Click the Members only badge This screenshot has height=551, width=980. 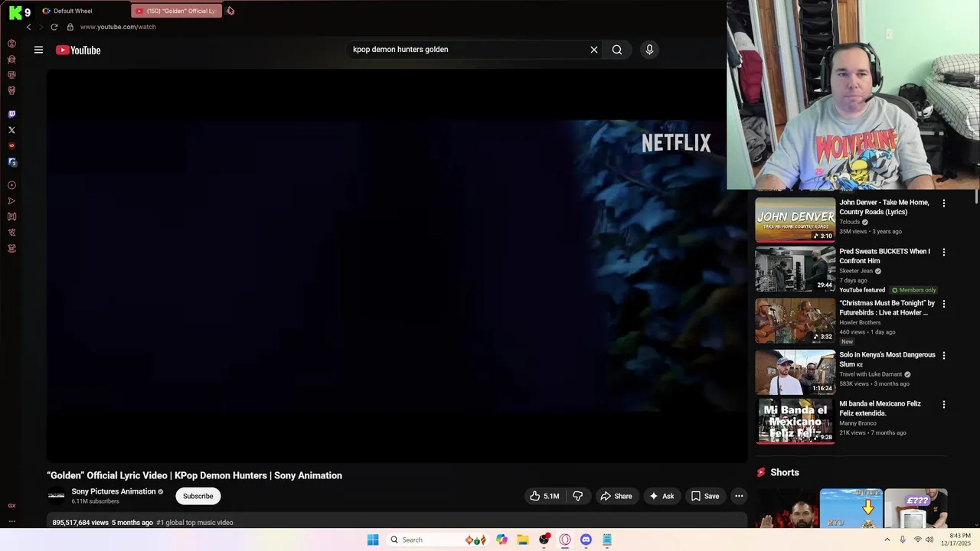click(x=913, y=290)
